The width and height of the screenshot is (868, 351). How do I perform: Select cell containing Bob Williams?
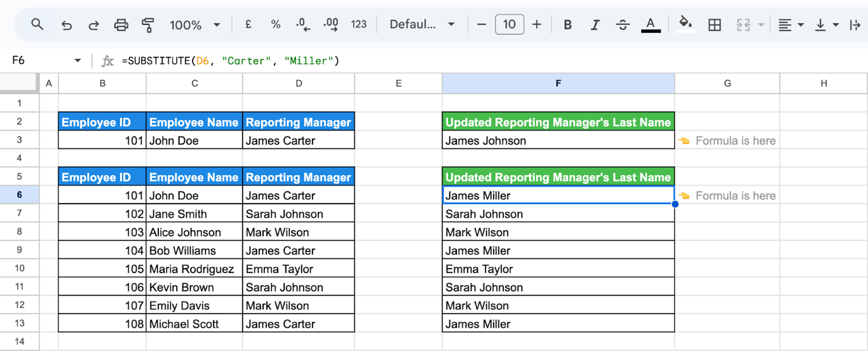pos(194,251)
